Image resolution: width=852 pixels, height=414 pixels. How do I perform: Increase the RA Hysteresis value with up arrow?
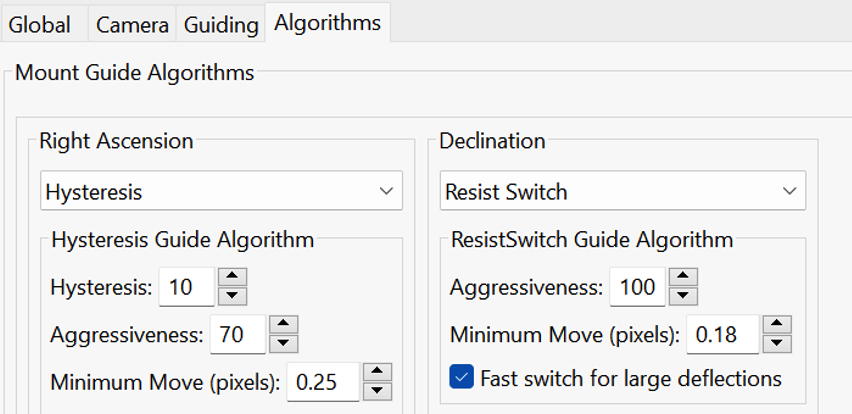click(233, 277)
